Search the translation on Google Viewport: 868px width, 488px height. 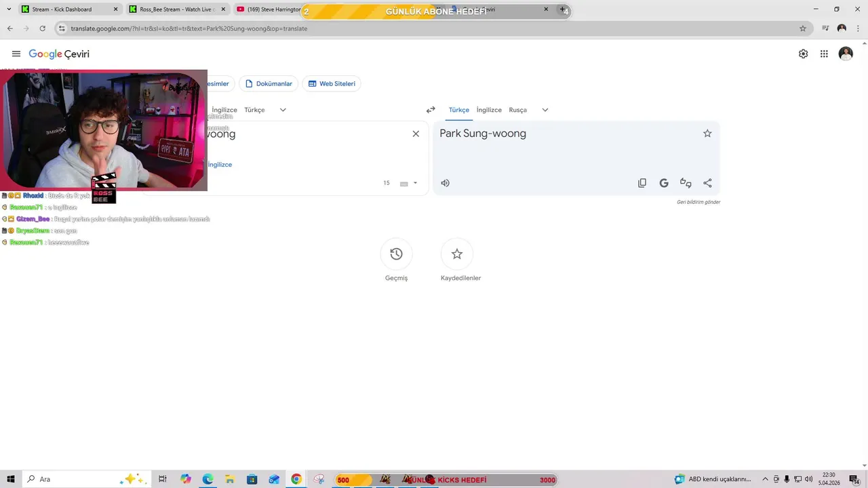(x=664, y=183)
